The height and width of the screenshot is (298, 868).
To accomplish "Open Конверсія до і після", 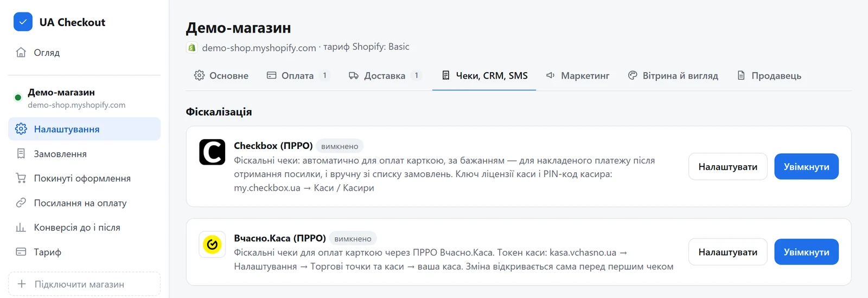I will pos(84,228).
